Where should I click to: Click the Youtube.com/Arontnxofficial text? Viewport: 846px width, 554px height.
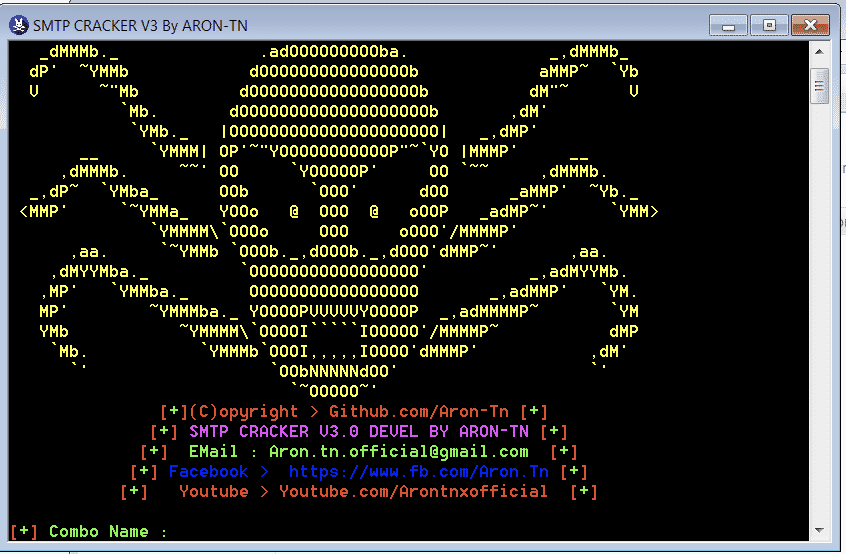(x=413, y=491)
